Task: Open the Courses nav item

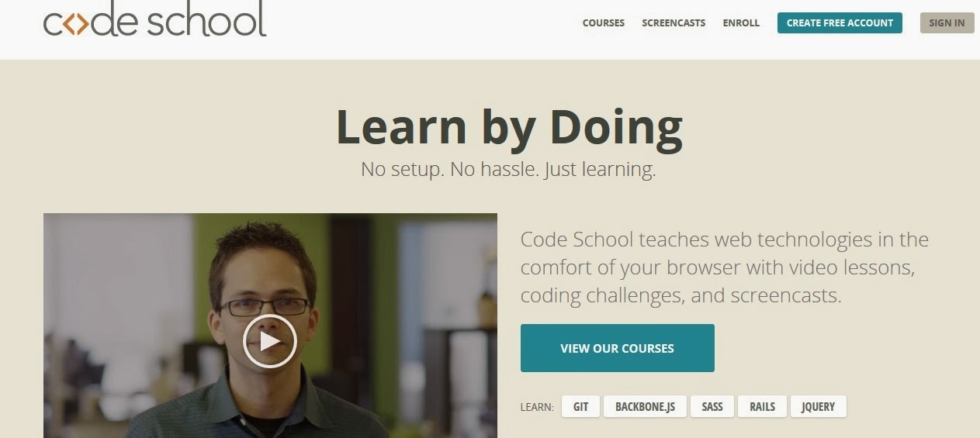Action: click(x=604, y=23)
